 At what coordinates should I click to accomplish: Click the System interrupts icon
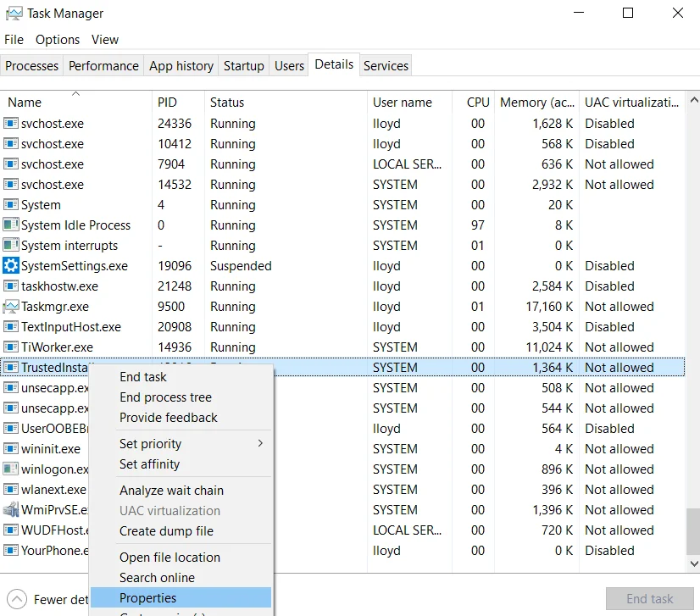click(x=11, y=246)
